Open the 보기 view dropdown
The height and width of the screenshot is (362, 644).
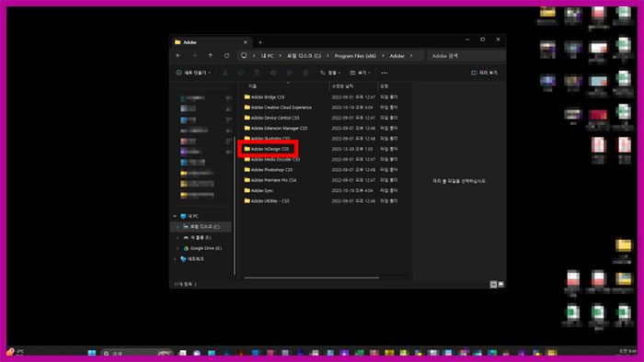[x=361, y=73]
